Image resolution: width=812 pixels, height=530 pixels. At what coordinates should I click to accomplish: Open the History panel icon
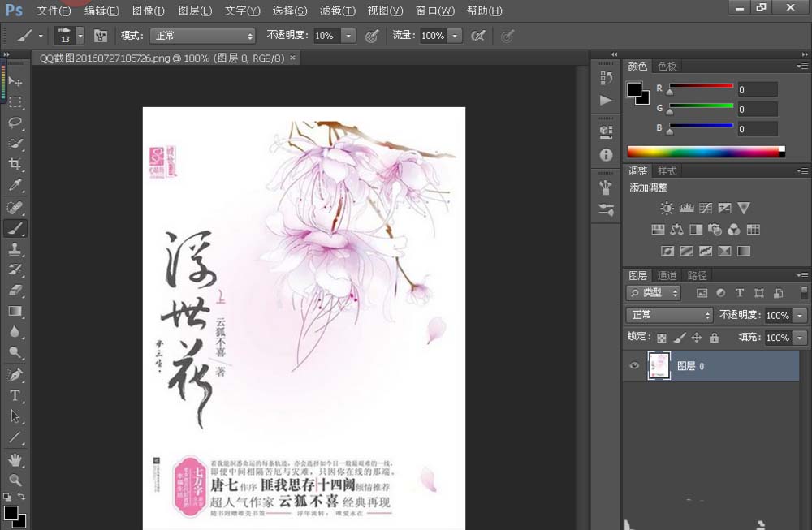click(x=606, y=78)
